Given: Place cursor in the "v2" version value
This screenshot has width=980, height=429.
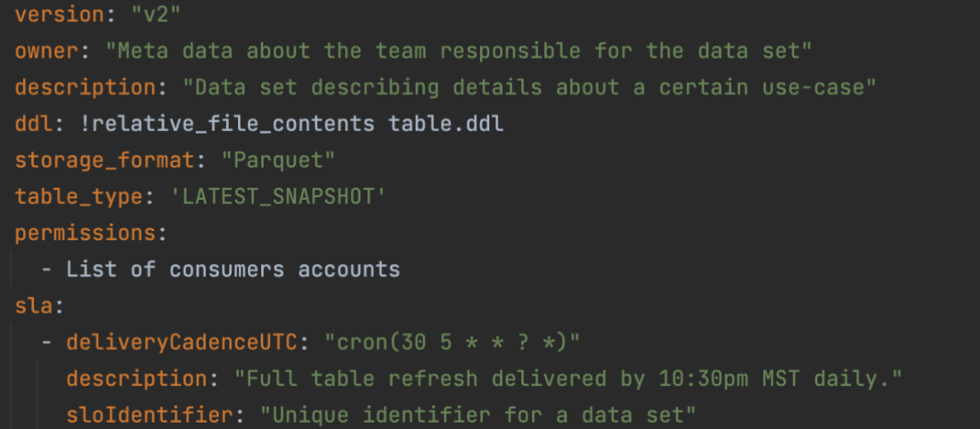Looking at the screenshot, I should point(156,15).
